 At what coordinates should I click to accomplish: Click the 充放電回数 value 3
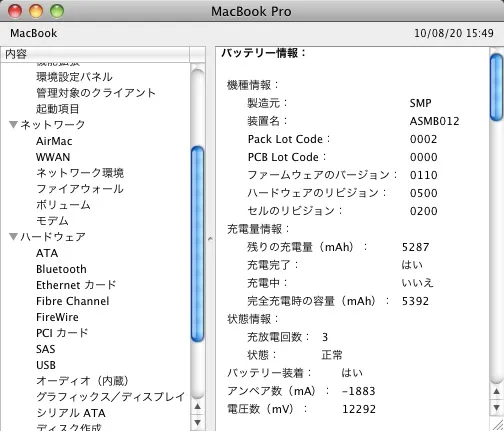click(x=325, y=337)
